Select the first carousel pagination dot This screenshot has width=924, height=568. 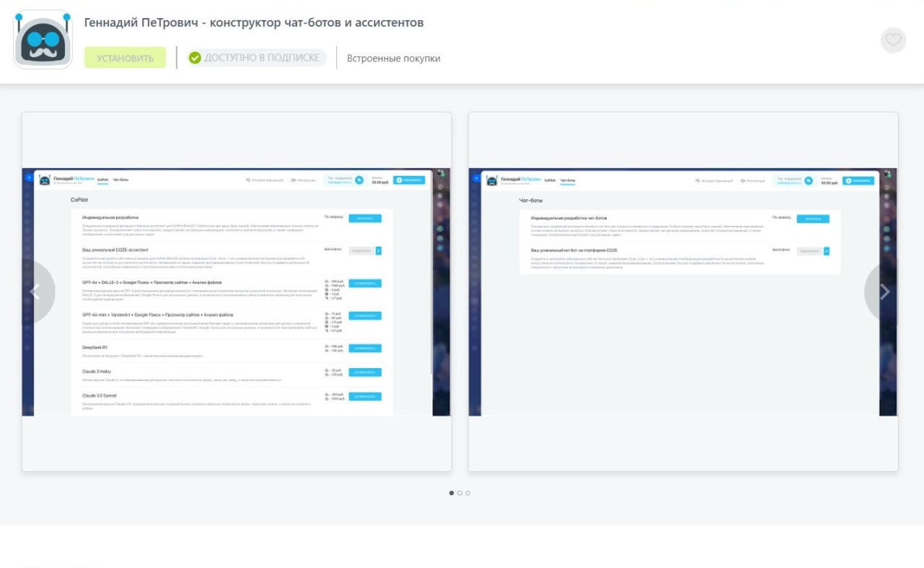(x=452, y=493)
